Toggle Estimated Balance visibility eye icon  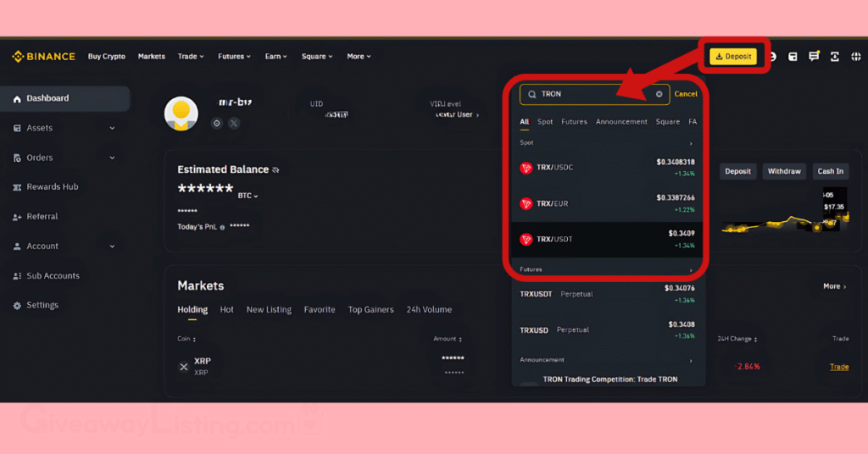coord(275,169)
